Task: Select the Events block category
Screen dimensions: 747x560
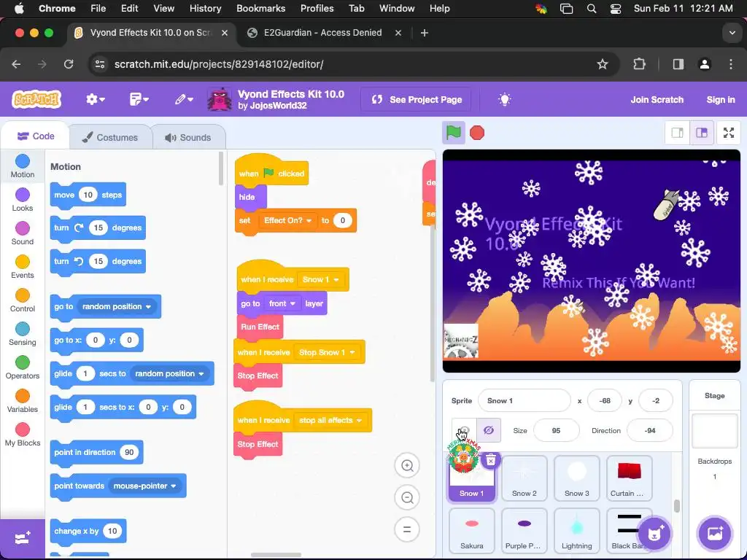Action: coord(23,267)
